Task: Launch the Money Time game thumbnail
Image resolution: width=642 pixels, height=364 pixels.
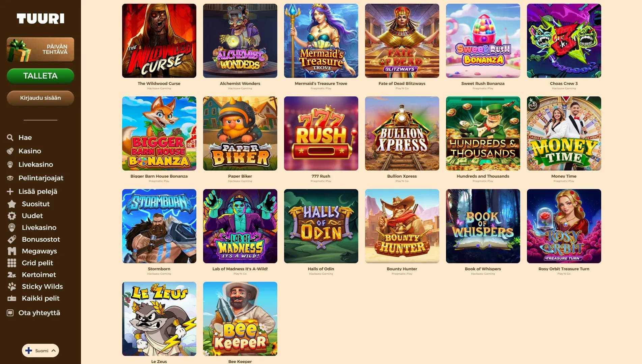Action: point(564,133)
